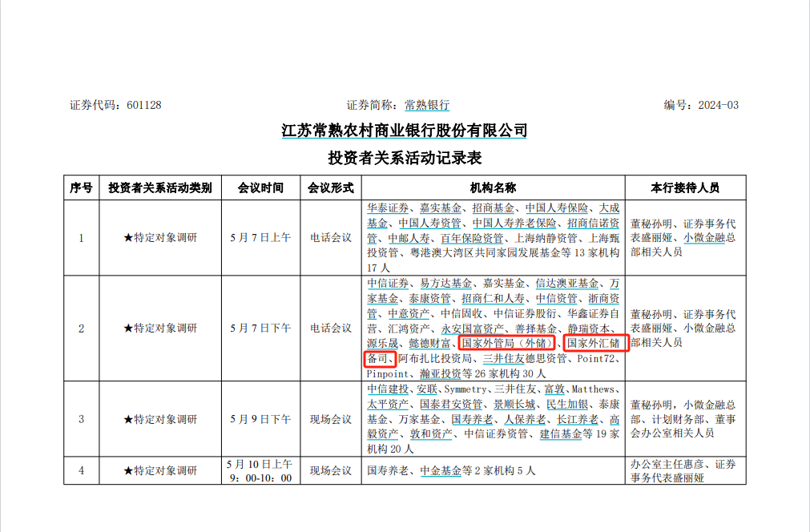810x532 pixels.
Task: Select the 5月7日上午 meeting time cell
Action: tap(260, 238)
